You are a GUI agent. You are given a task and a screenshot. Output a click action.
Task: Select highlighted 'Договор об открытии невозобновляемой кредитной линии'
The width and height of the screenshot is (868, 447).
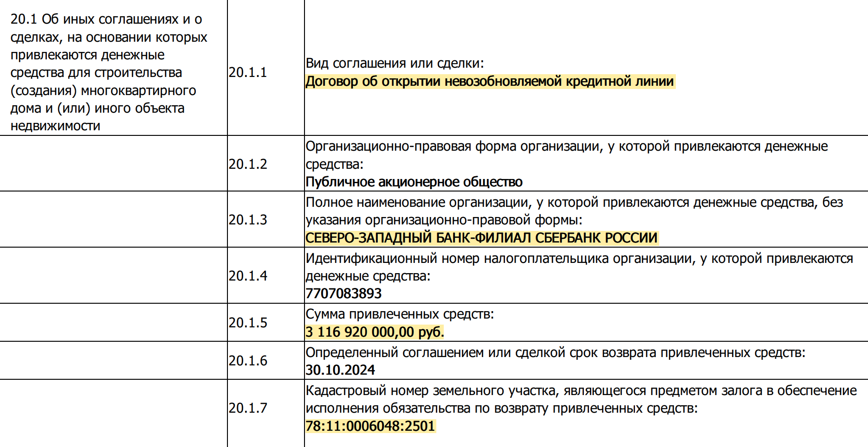[x=490, y=82]
